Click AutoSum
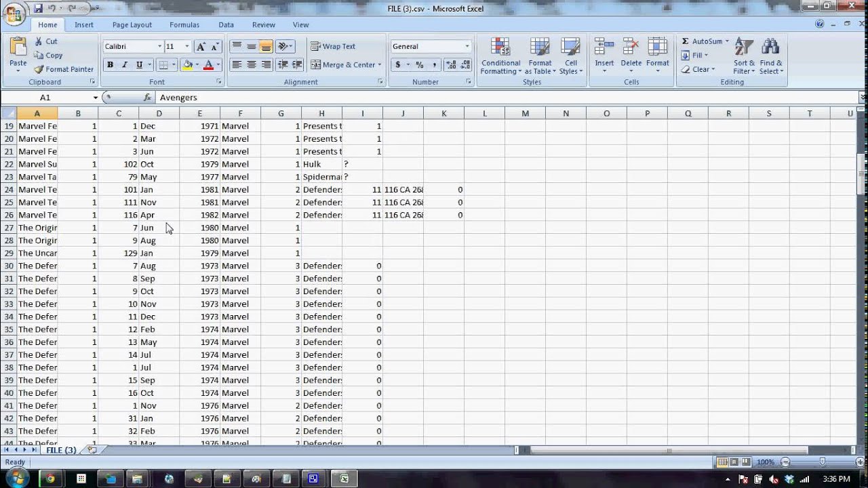Screen dimensions: 868x488 tap(705, 41)
